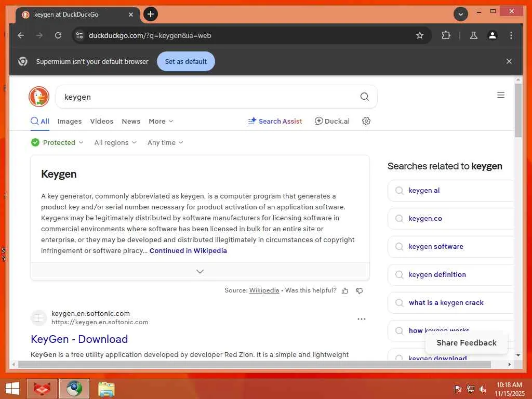Switch to the Videos tab
This screenshot has width=532, height=399.
point(102,121)
